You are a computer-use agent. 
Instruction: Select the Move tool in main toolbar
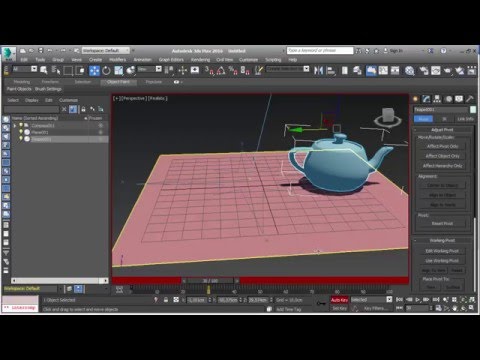94,70
